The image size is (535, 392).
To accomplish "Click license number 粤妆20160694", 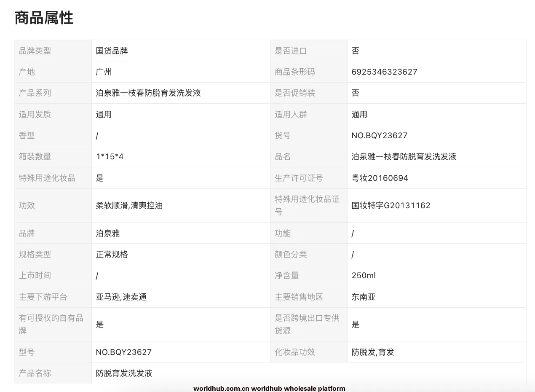I will coord(380,178).
